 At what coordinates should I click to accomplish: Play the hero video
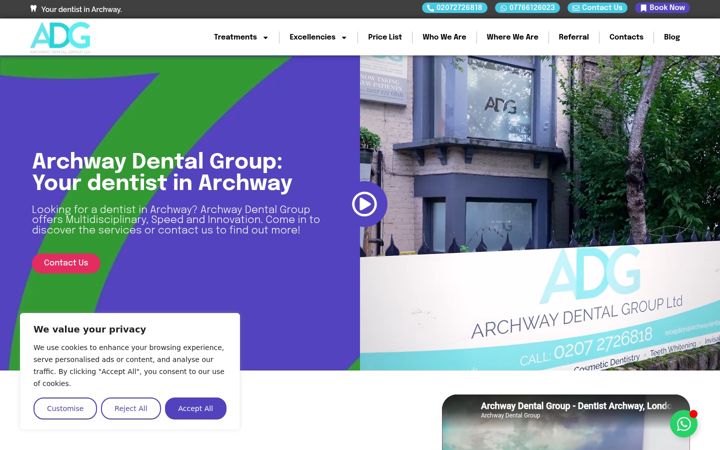[365, 204]
